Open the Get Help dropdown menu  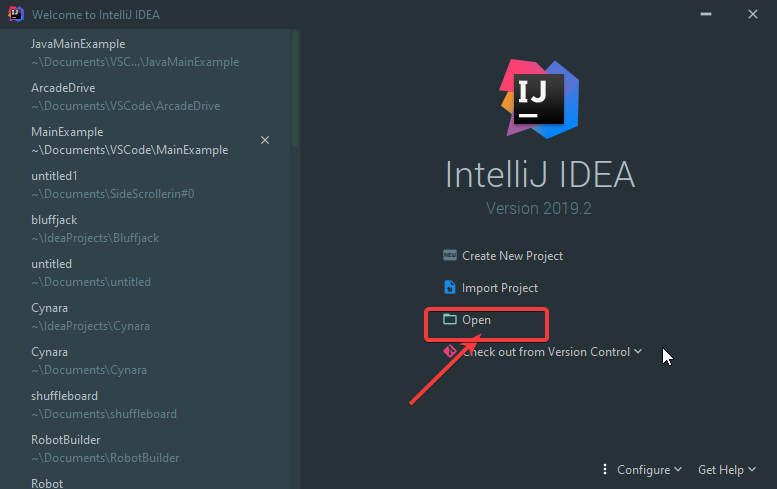tap(726, 469)
